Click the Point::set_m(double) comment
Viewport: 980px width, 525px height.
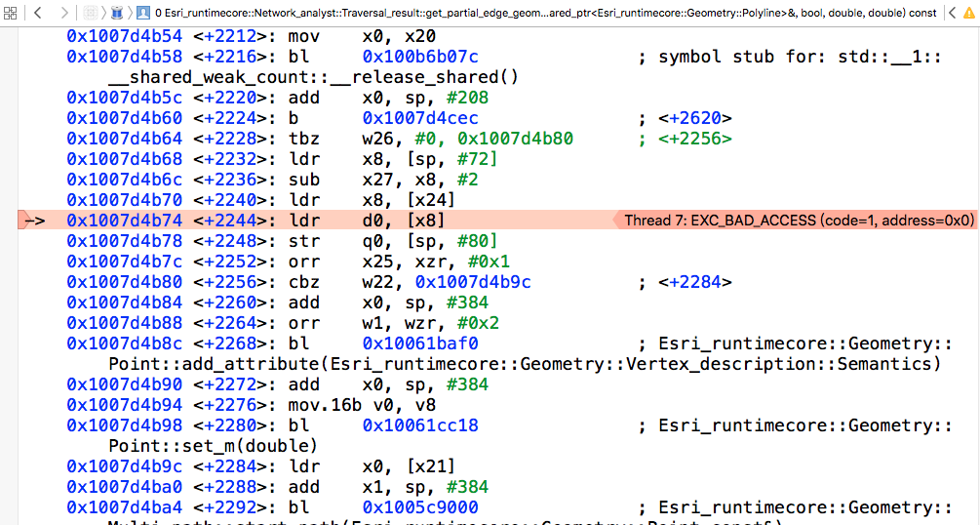[214, 446]
